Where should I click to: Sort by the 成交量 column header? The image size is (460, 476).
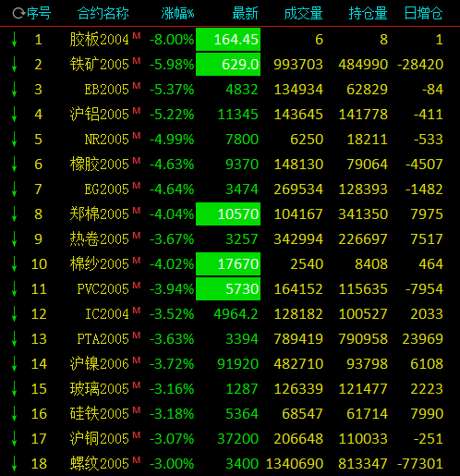pyautogui.click(x=303, y=14)
